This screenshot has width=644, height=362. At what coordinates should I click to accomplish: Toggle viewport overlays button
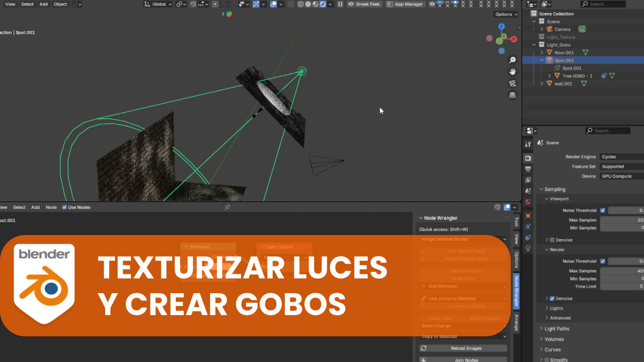pos(273,4)
